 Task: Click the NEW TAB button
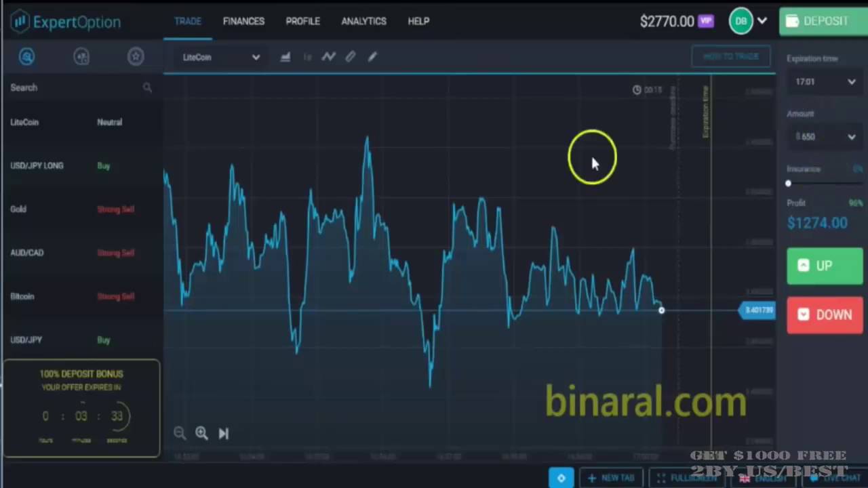611,478
